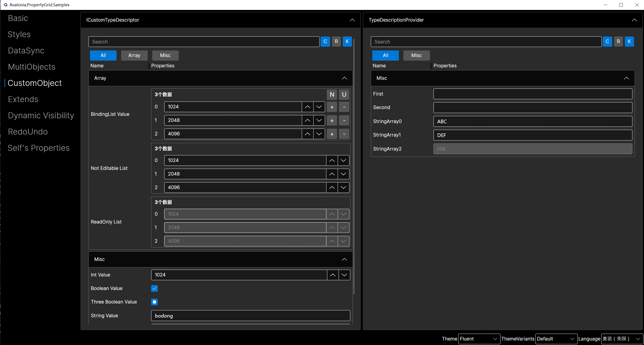Click the C icon in TypeDescriptionProvider toolbar
The image size is (644, 345).
(607, 42)
